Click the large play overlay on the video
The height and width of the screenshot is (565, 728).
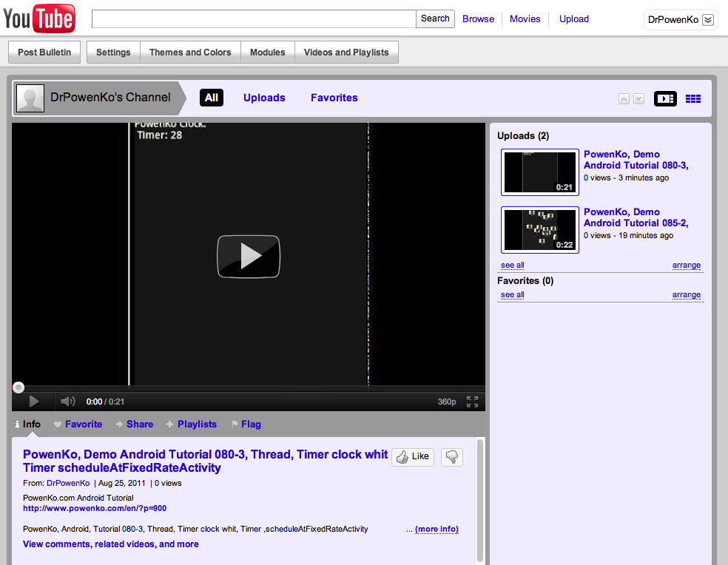(249, 257)
